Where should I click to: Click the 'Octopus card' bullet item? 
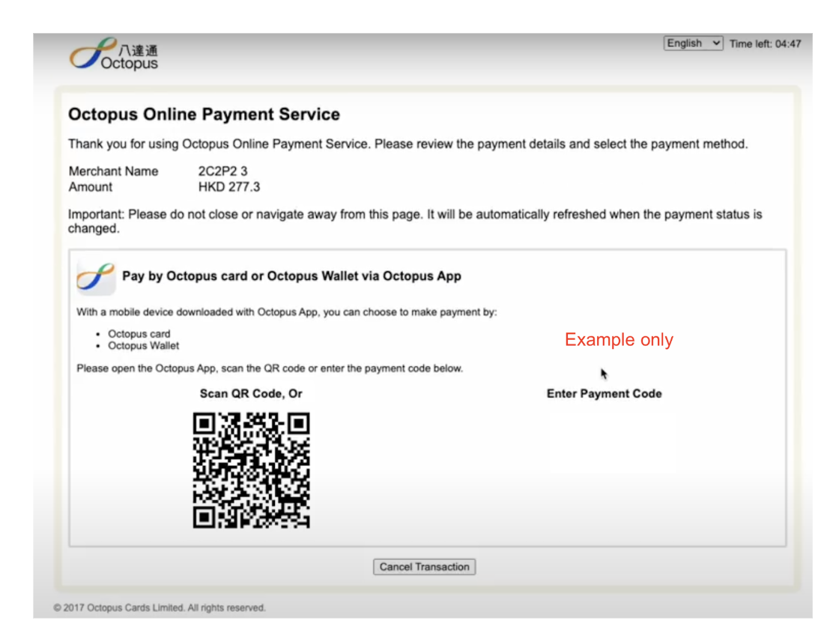[x=139, y=334]
